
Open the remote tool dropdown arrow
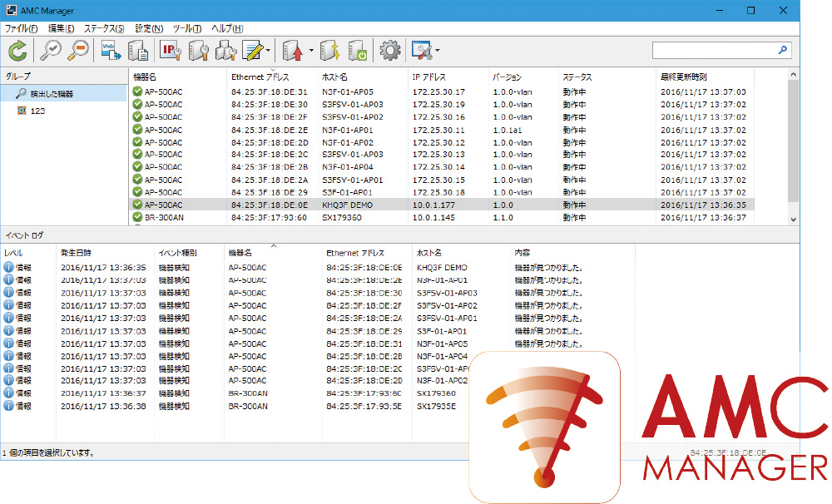tap(436, 52)
